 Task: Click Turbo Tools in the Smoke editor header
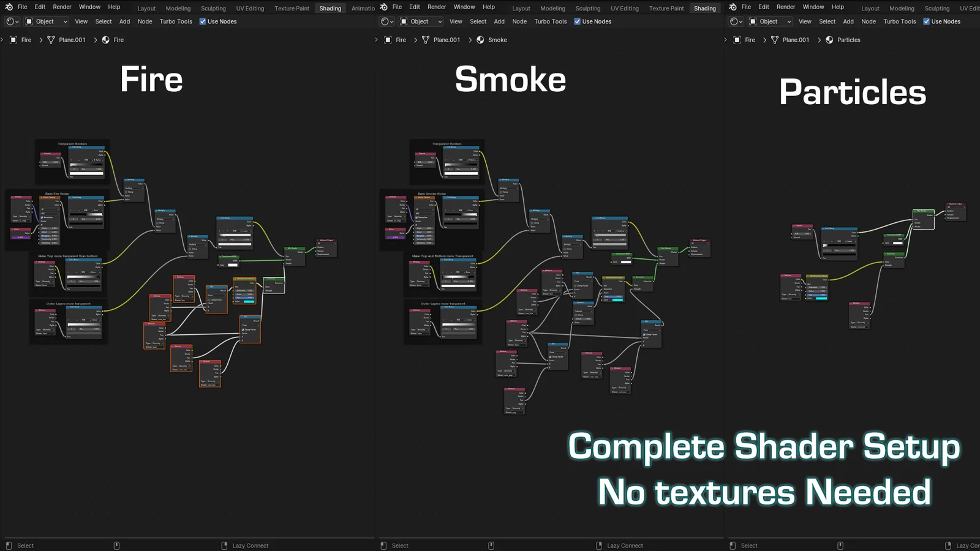[x=549, y=21]
